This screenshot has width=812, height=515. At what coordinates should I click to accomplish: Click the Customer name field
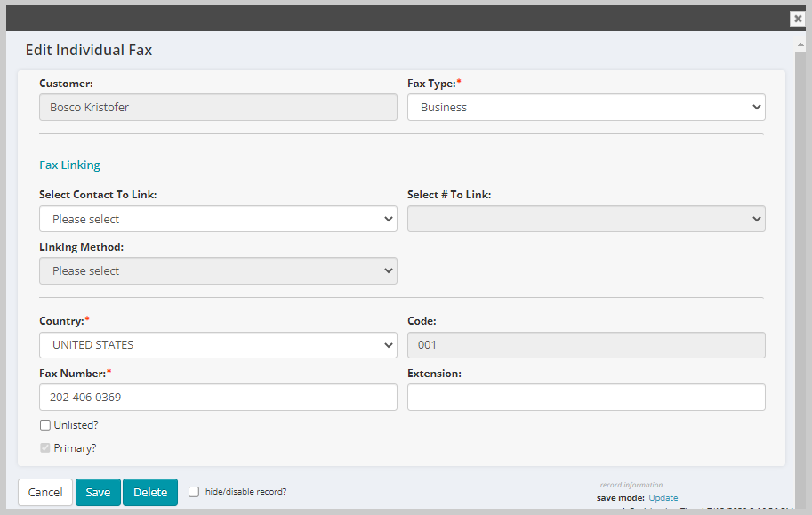[x=218, y=108]
